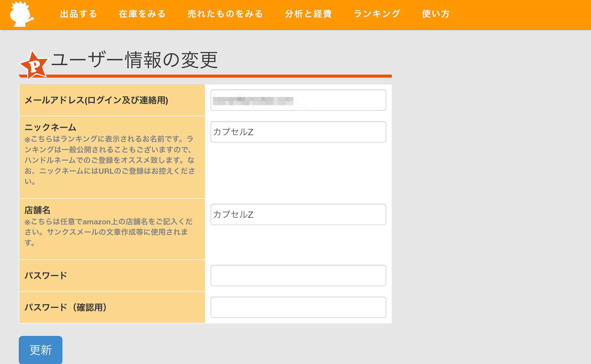The width and height of the screenshot is (591, 364).
Task: Focus the パスワード input field
Action: 298,275
